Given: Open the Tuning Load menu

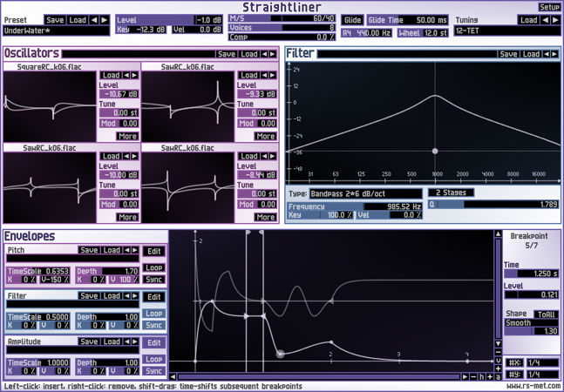Looking at the screenshot, I should (x=528, y=19).
